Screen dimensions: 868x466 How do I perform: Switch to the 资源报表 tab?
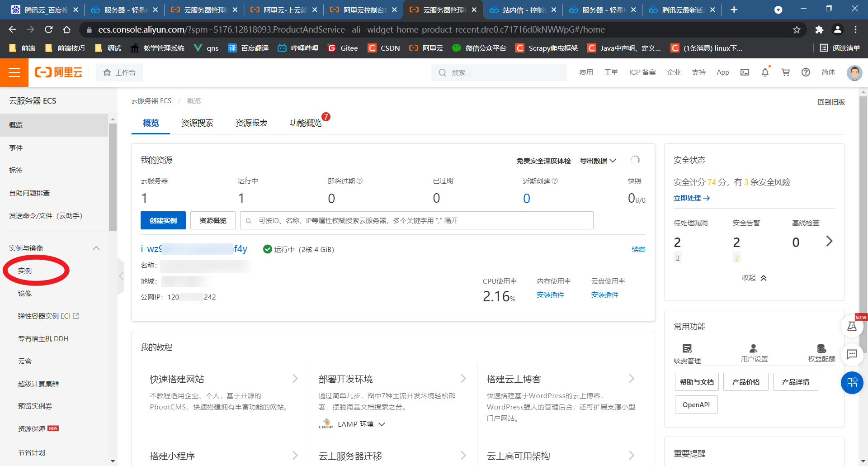(x=251, y=123)
